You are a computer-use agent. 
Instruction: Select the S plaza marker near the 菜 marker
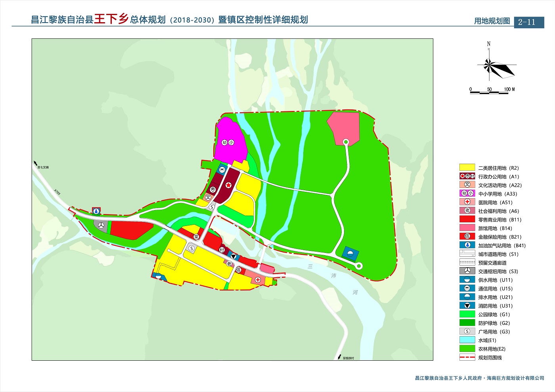(191, 249)
